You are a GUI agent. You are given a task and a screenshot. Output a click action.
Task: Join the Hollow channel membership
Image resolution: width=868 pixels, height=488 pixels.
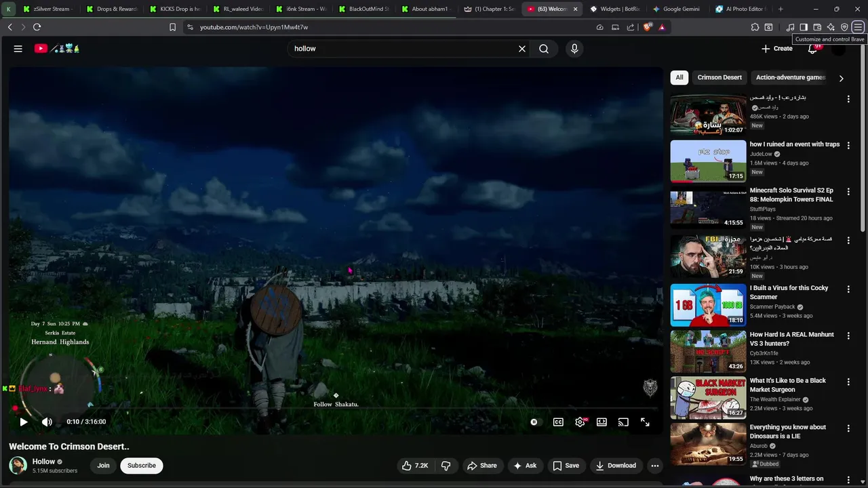103,466
